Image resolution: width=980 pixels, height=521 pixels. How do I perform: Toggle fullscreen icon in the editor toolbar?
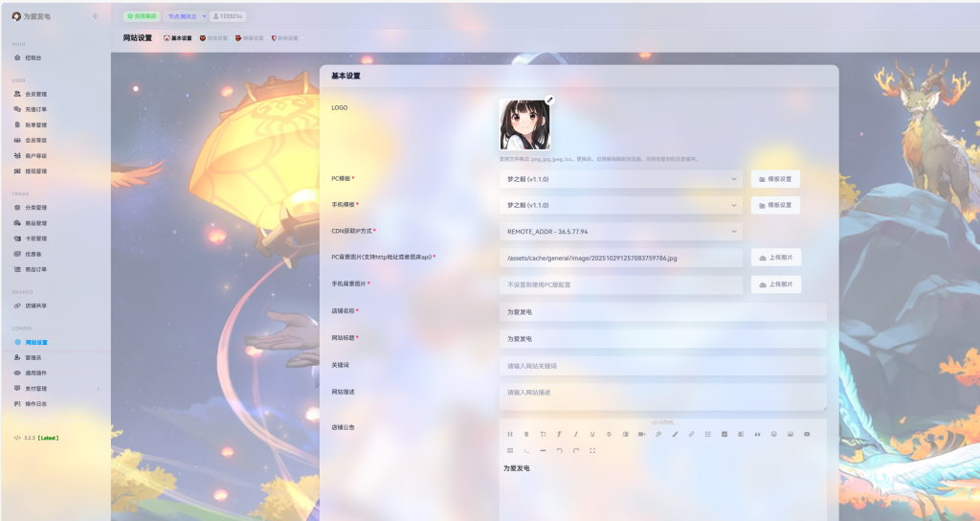click(592, 450)
